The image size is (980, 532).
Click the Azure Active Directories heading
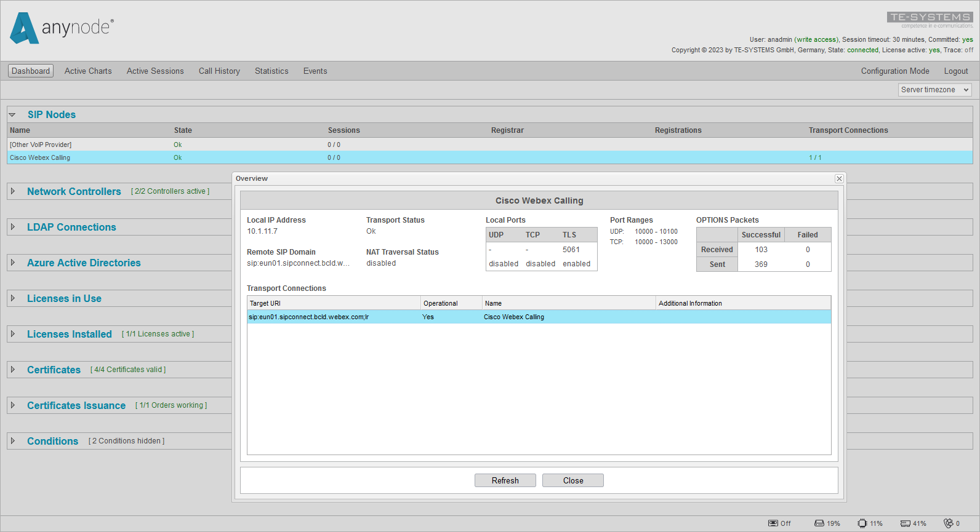(x=84, y=263)
